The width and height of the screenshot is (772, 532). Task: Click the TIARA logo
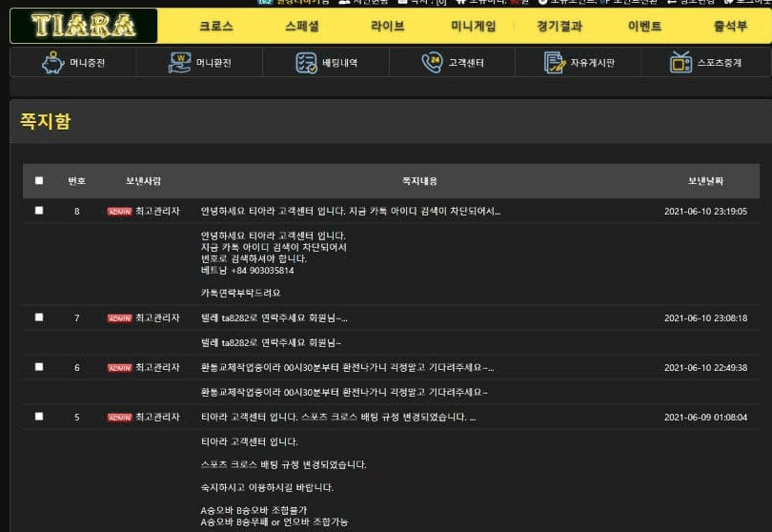[x=83, y=26]
